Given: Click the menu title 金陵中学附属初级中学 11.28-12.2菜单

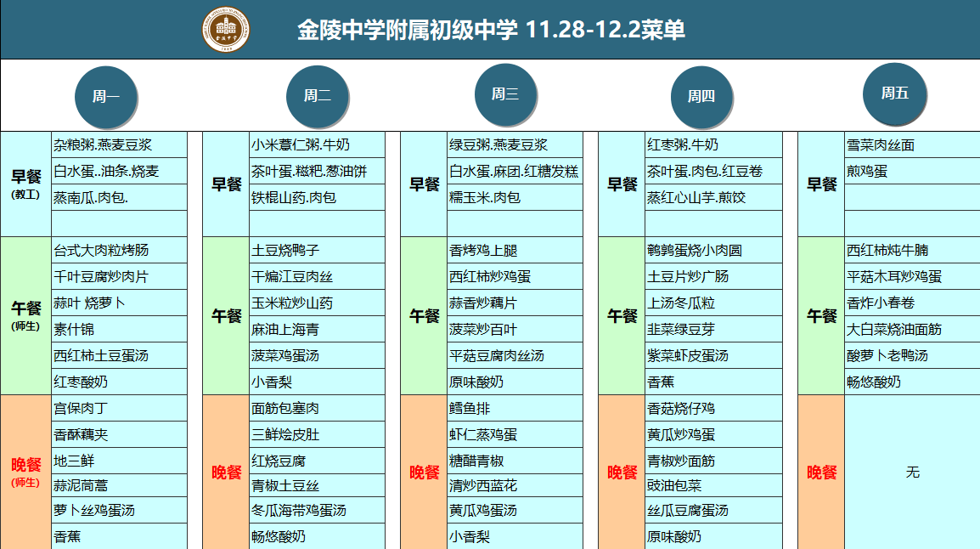Looking at the screenshot, I should click(x=491, y=31).
